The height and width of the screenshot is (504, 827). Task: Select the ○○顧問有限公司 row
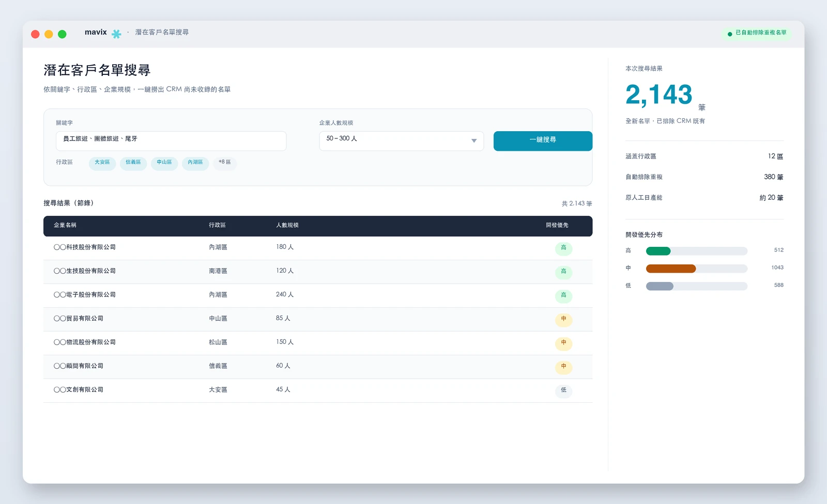[x=318, y=367]
